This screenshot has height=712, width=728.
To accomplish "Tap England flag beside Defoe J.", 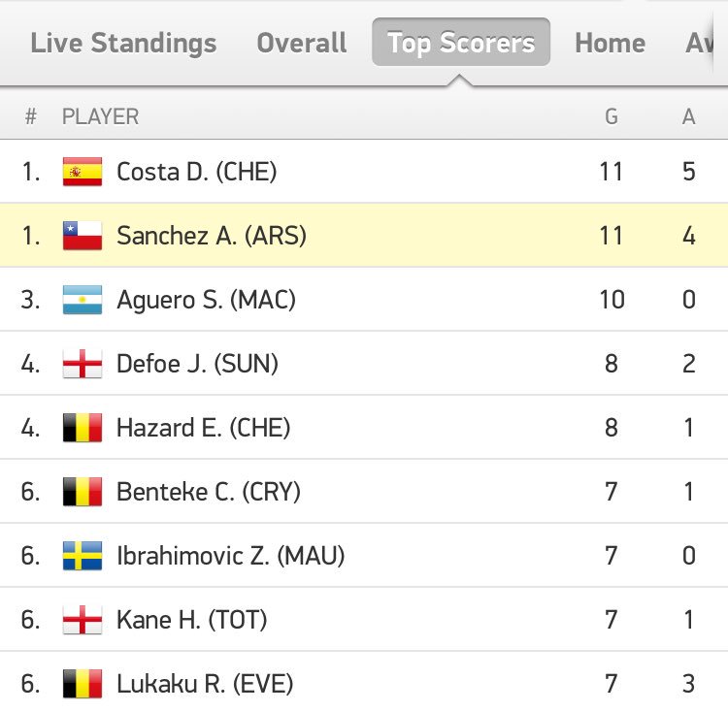I will point(83,364).
